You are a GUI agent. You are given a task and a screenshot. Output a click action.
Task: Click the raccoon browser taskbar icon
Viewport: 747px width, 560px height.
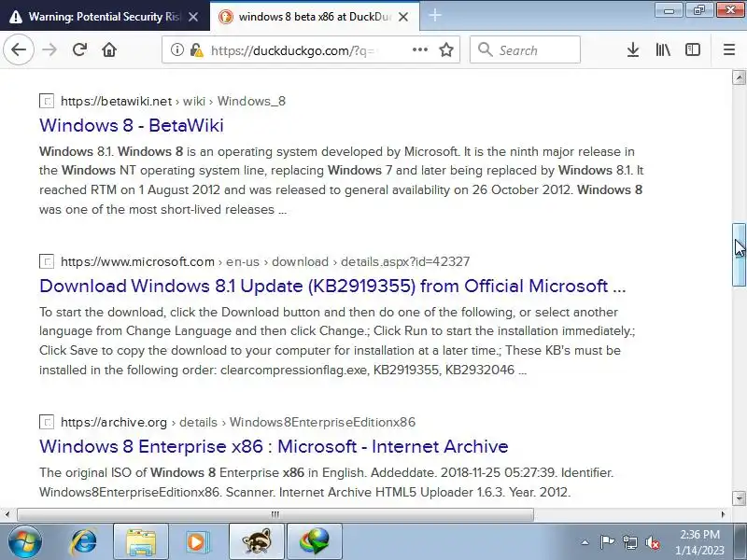tap(257, 541)
